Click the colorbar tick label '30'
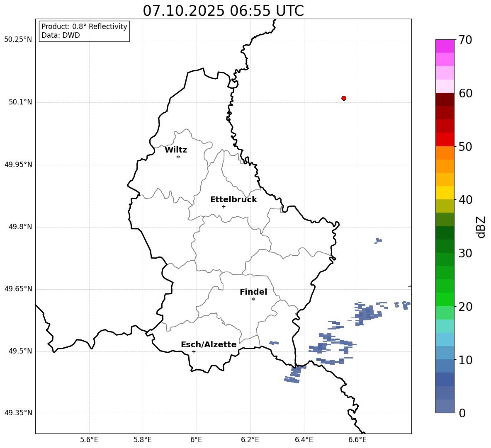Viewport: 491px width, 448px height. pos(465,253)
